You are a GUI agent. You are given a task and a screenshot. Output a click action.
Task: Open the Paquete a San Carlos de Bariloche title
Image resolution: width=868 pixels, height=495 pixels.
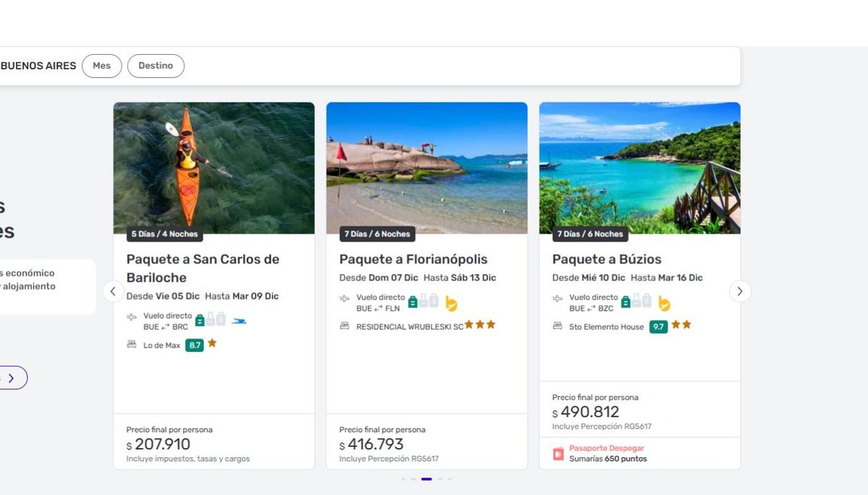point(203,268)
